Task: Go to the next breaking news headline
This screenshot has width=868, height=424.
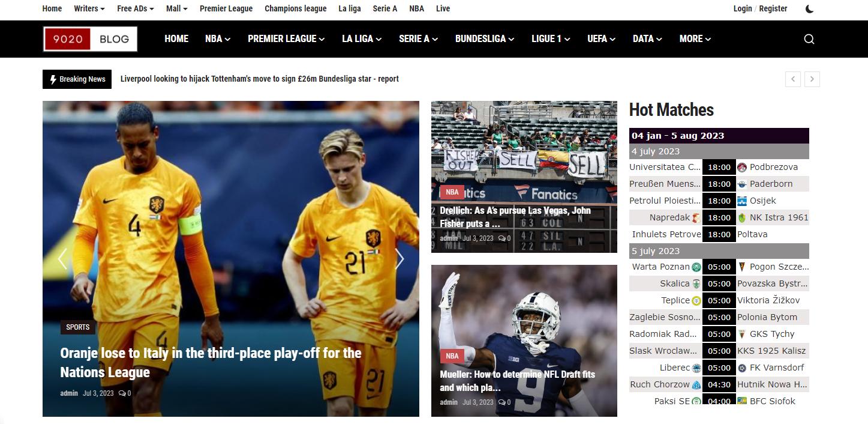Action: click(x=812, y=79)
